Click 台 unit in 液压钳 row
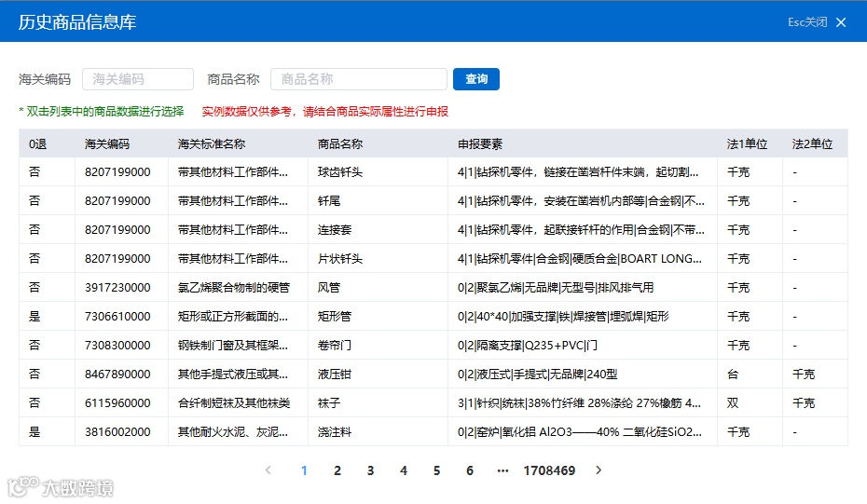The height and width of the screenshot is (504, 867). point(733,375)
